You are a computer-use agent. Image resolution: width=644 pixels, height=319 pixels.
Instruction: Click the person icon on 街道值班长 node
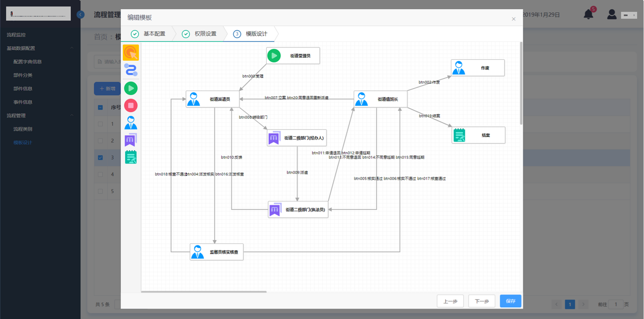[361, 99]
